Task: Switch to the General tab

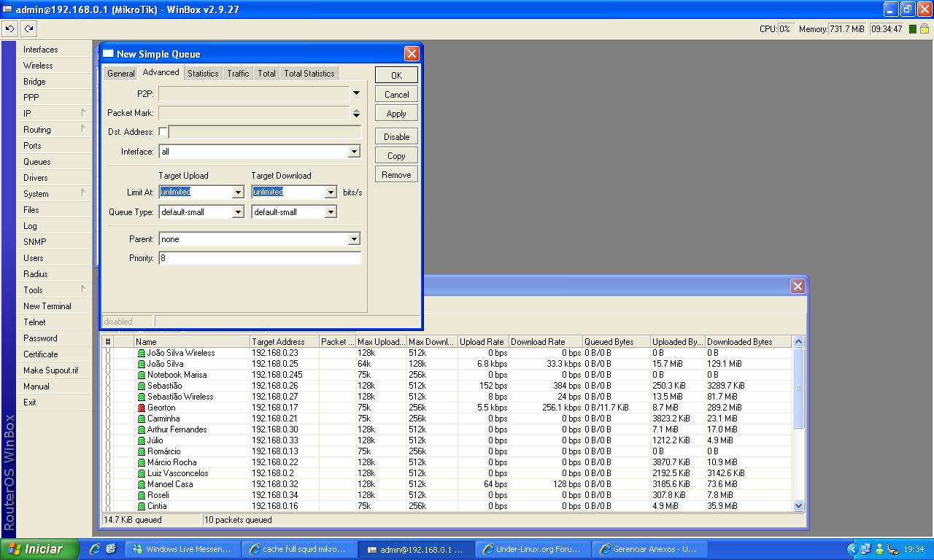Action: tap(120, 74)
